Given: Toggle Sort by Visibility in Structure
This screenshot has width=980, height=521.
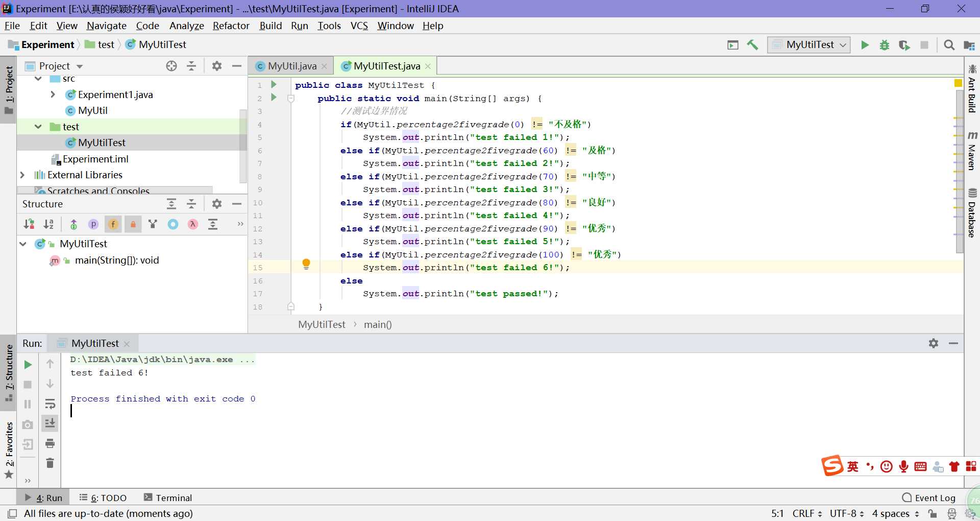Looking at the screenshot, I should pos(29,224).
